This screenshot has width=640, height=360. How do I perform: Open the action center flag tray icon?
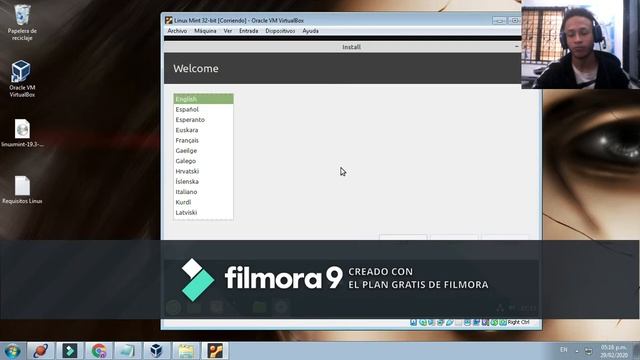588,351
